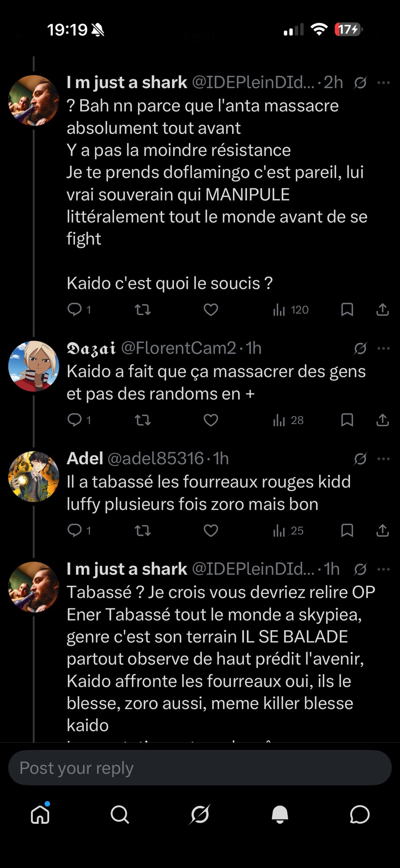400x868 pixels.
Task: Open Grok icon on Dazai's post
Action: tap(360, 349)
